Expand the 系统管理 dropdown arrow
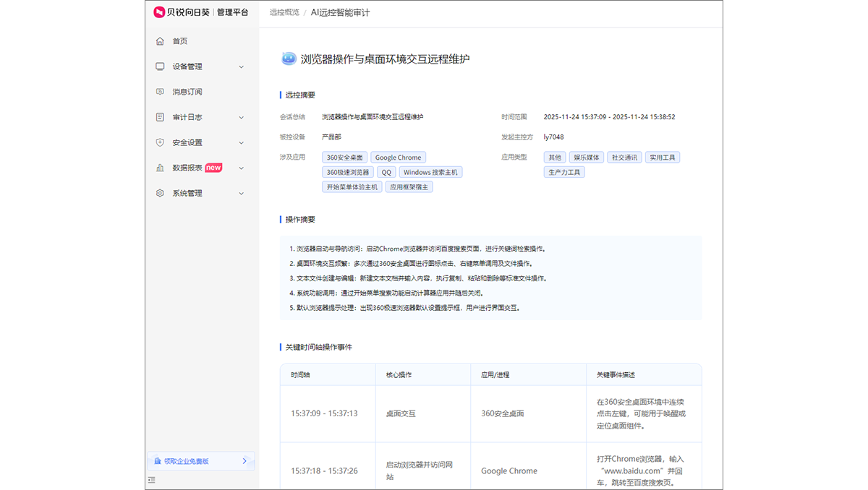Viewport: 868px width, 490px height. click(242, 192)
